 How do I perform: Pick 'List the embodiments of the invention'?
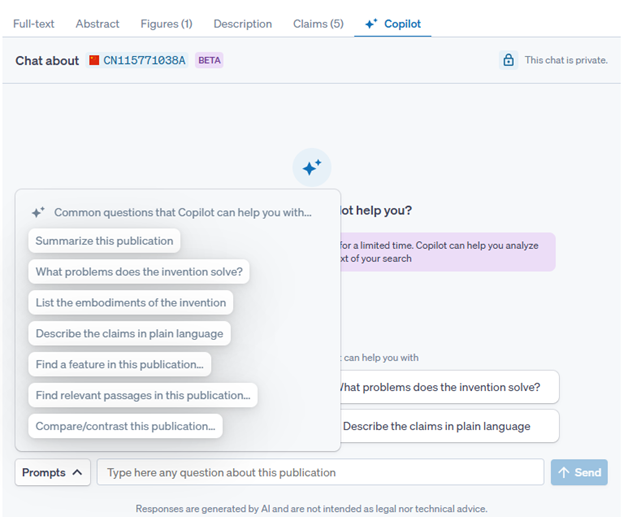pyautogui.click(x=131, y=303)
